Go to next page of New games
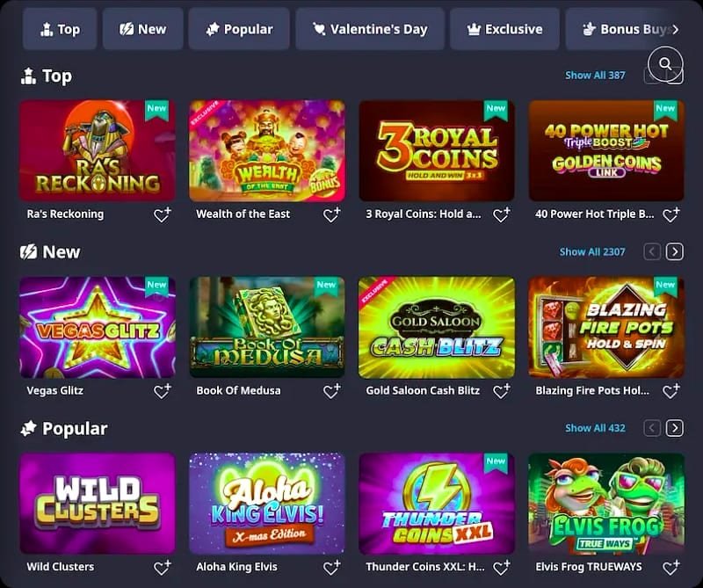The image size is (703, 588). pos(675,251)
